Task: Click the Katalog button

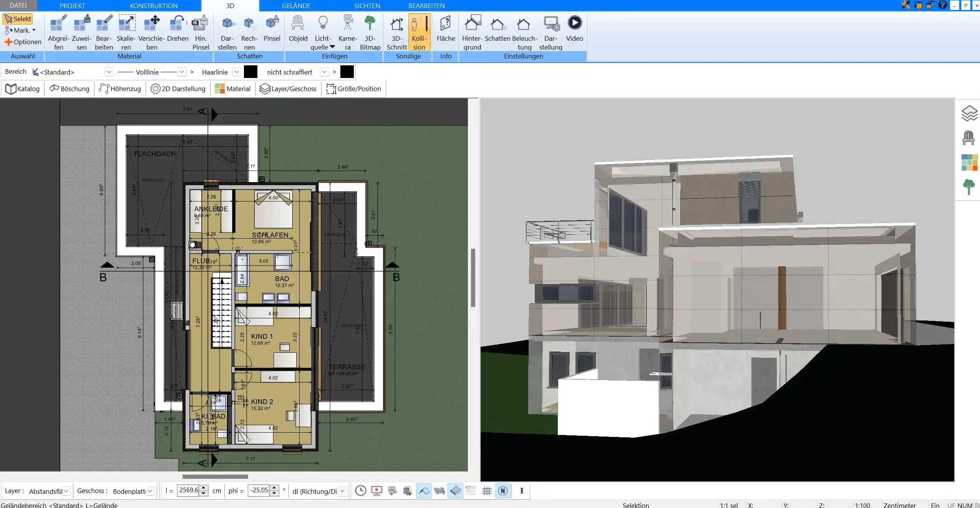Action: pos(22,89)
